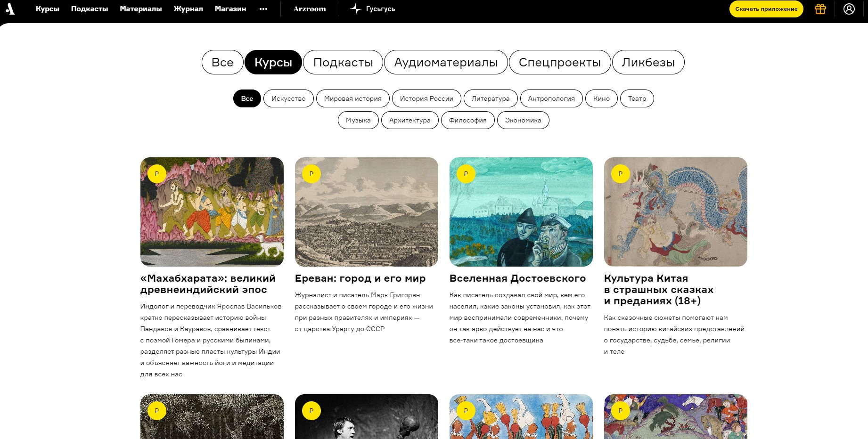Filter by Мировая история topic

pyautogui.click(x=353, y=98)
